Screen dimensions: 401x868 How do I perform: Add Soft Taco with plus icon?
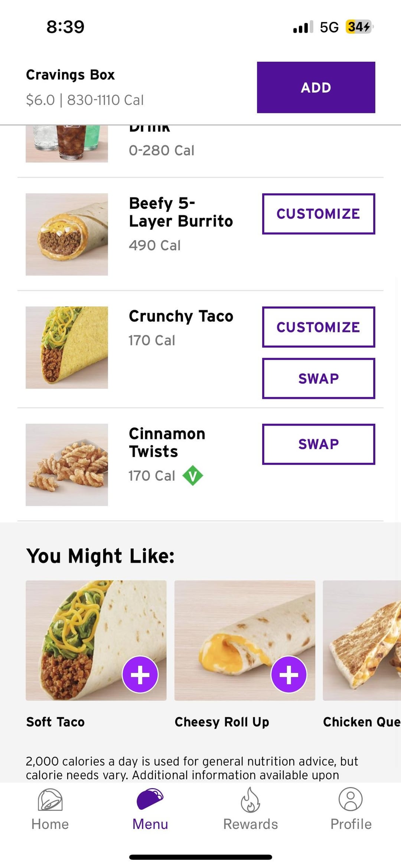pos(140,674)
